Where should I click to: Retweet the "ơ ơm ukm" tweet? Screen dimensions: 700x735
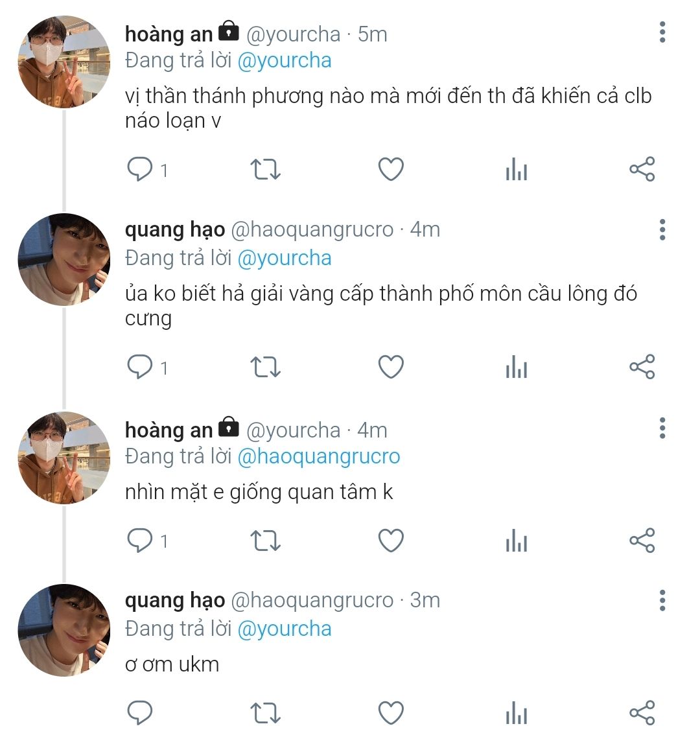pos(265,713)
